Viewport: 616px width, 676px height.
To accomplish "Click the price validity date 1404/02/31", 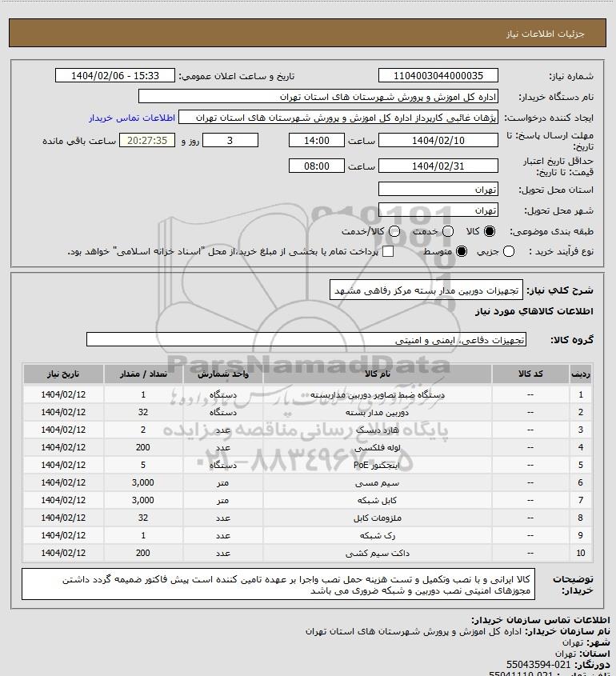I will (438, 166).
